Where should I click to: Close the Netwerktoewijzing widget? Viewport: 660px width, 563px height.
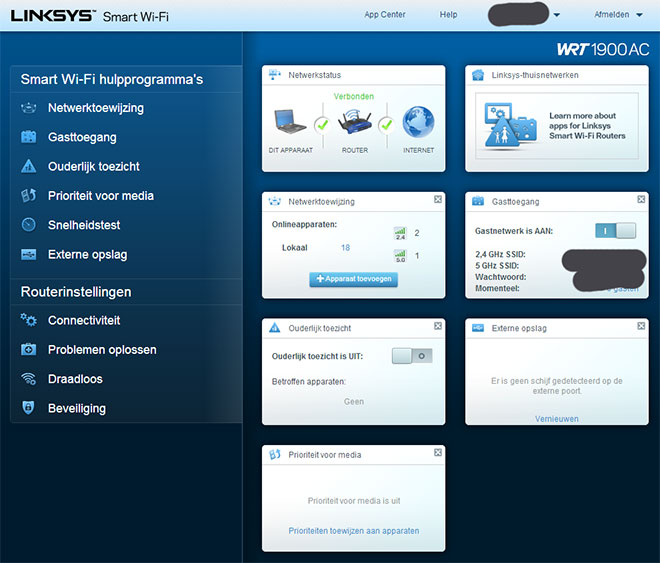pos(438,199)
